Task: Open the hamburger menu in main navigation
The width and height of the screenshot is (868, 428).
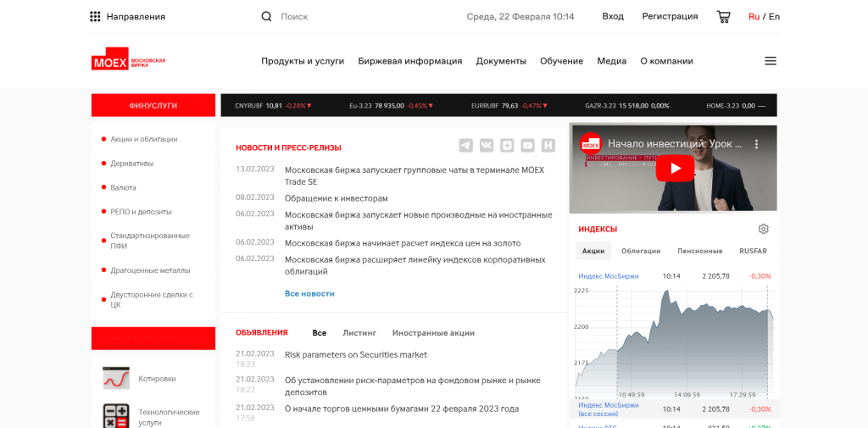Action: tap(771, 61)
